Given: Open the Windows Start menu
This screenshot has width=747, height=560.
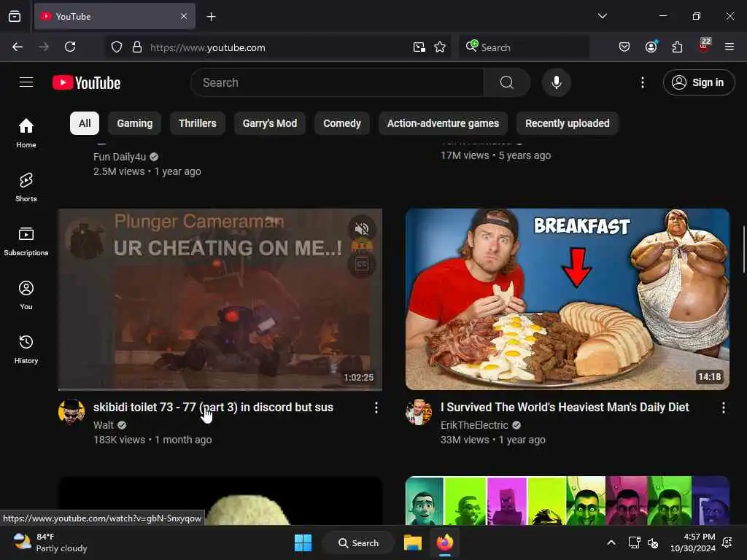Looking at the screenshot, I should coord(303,542).
